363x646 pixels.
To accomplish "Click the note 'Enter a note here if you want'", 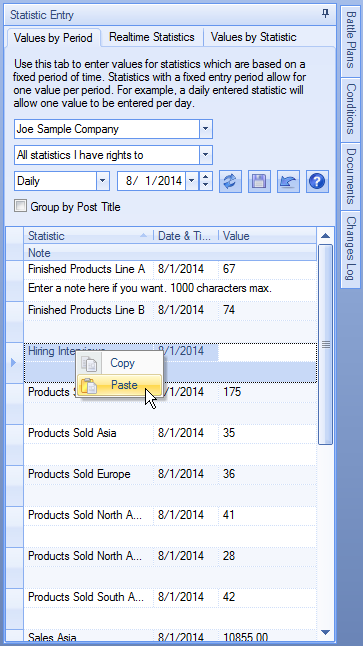I will tap(170, 289).
